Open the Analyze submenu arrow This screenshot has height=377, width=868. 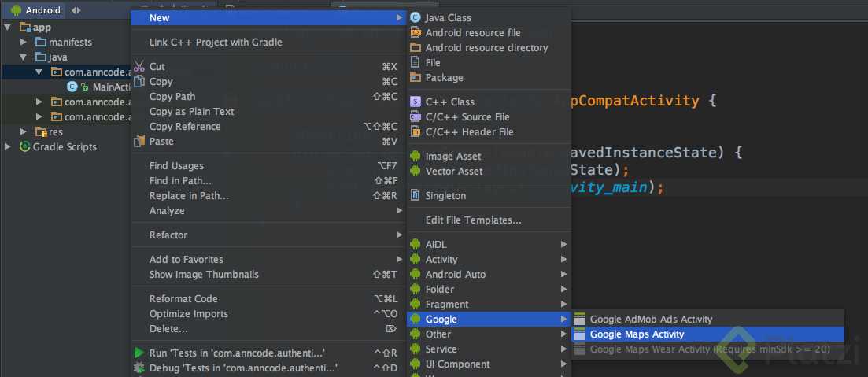[399, 210]
